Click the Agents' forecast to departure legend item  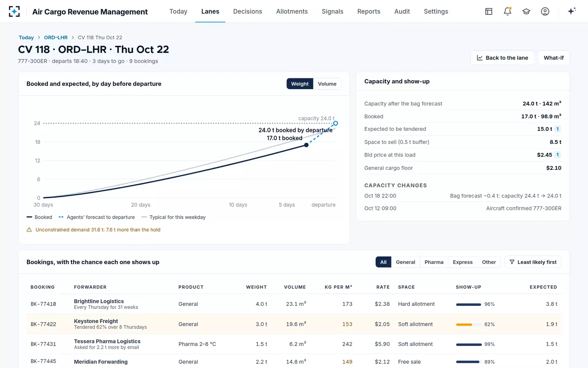click(97, 217)
